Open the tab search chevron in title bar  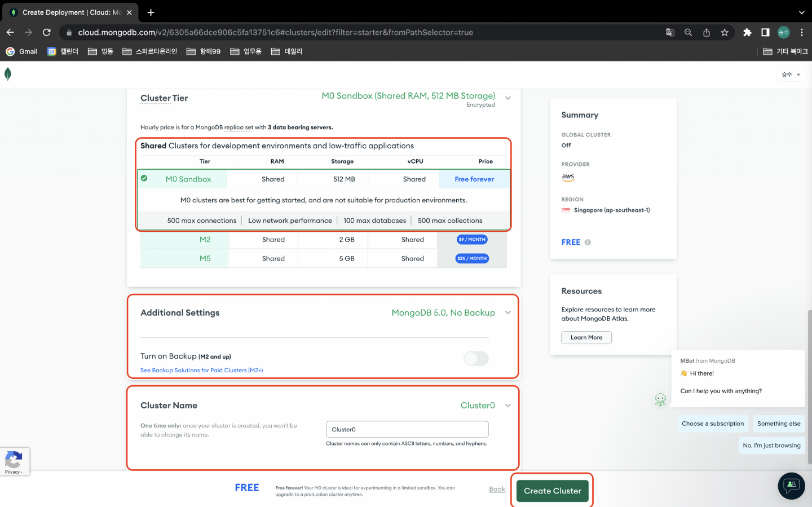[x=801, y=12]
